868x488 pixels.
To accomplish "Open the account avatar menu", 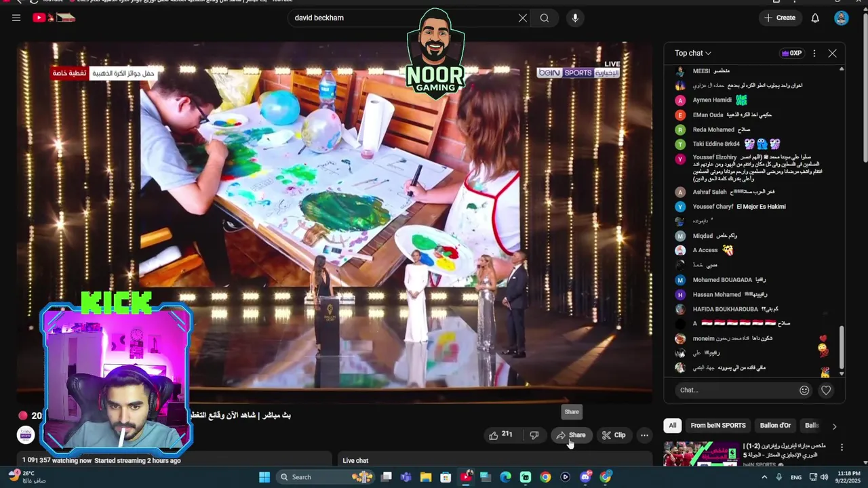I will 842,18.
